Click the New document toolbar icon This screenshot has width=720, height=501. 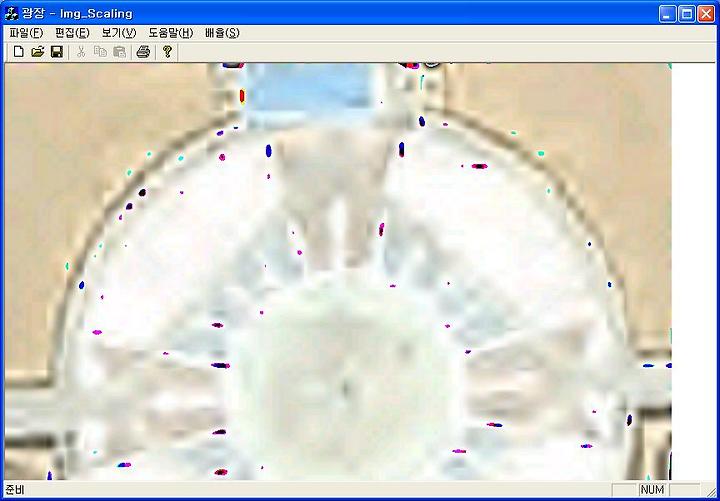click(x=18, y=52)
